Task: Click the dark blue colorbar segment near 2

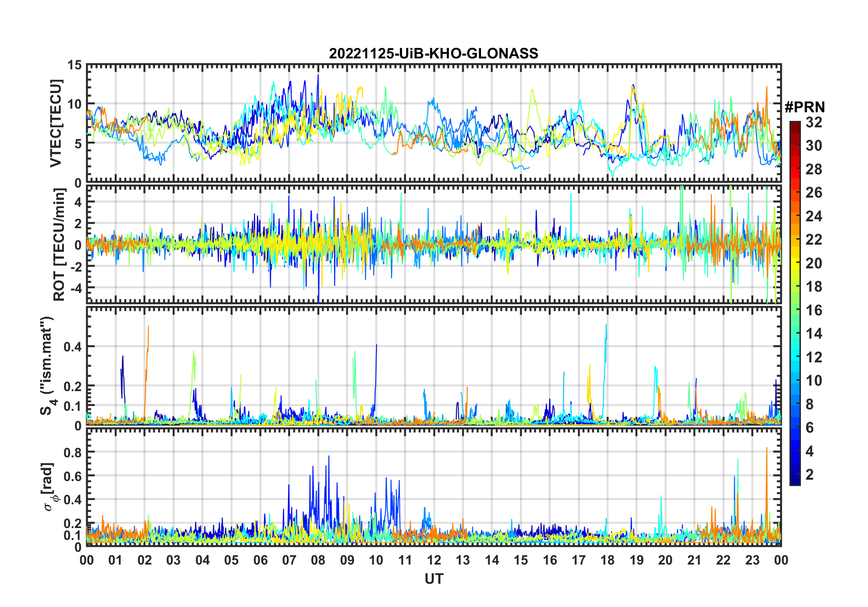Action: 795,475
